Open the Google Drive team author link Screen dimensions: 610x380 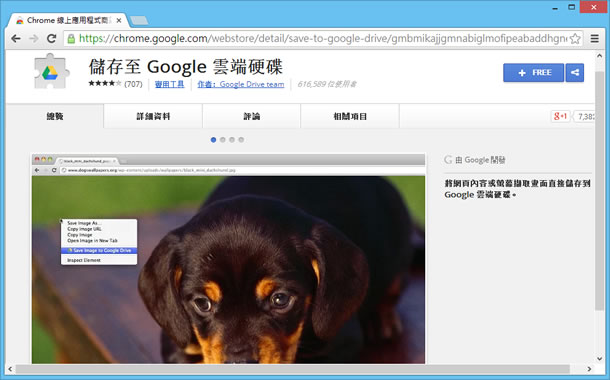click(241, 84)
